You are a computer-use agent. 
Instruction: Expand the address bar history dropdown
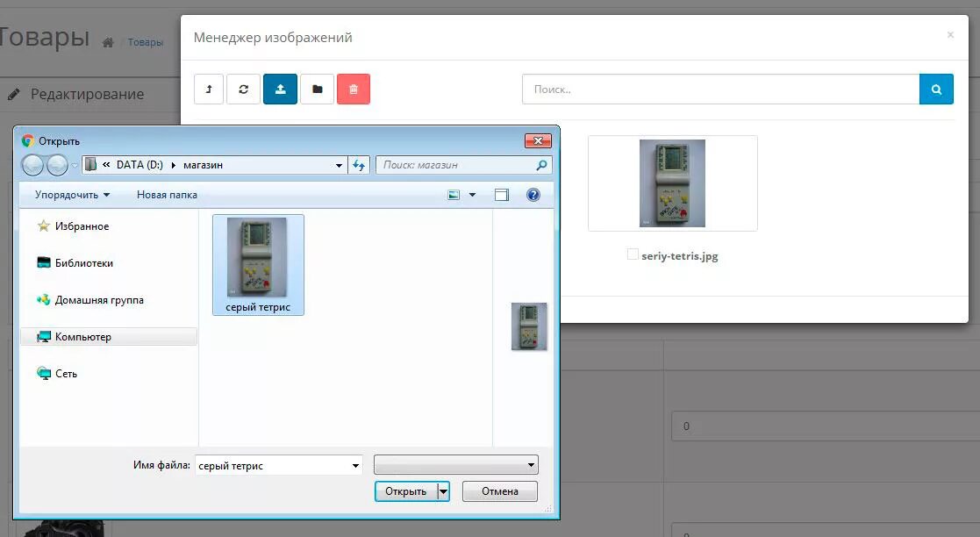coord(339,165)
